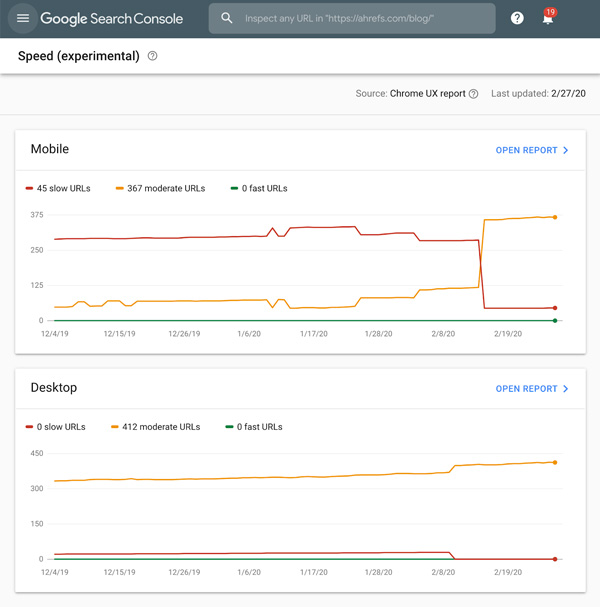Open the help question mark icon
Viewport: 600px width, 607px height.
(517, 18)
